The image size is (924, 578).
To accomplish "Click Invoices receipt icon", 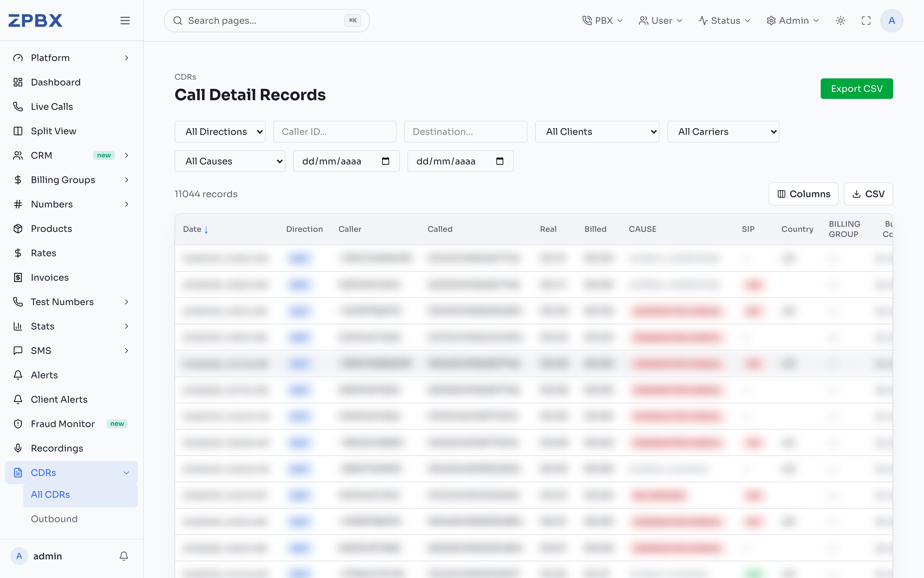I will click(18, 277).
